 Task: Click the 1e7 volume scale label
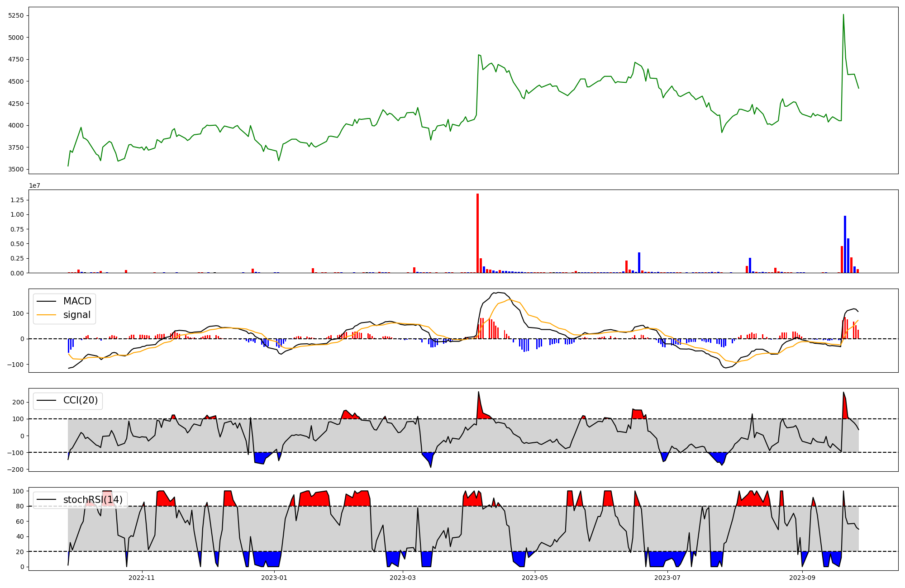coord(34,185)
